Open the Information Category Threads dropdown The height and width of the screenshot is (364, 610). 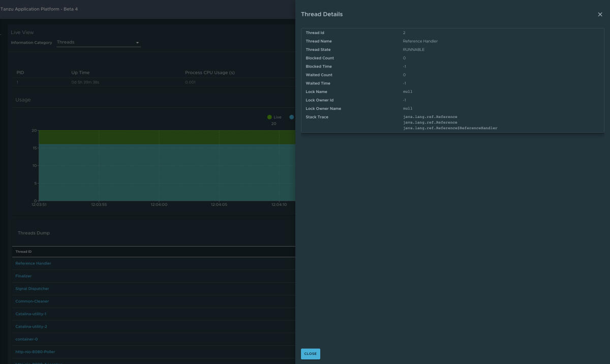[98, 42]
